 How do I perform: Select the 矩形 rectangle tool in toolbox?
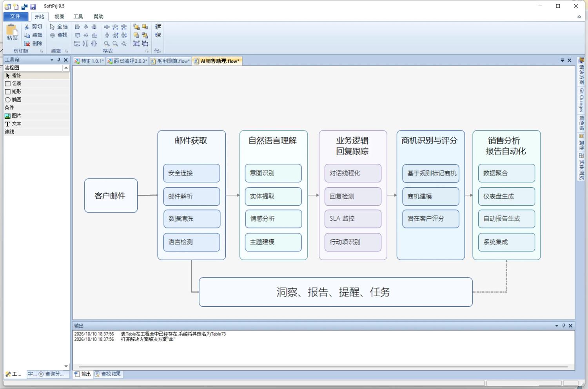click(36, 92)
